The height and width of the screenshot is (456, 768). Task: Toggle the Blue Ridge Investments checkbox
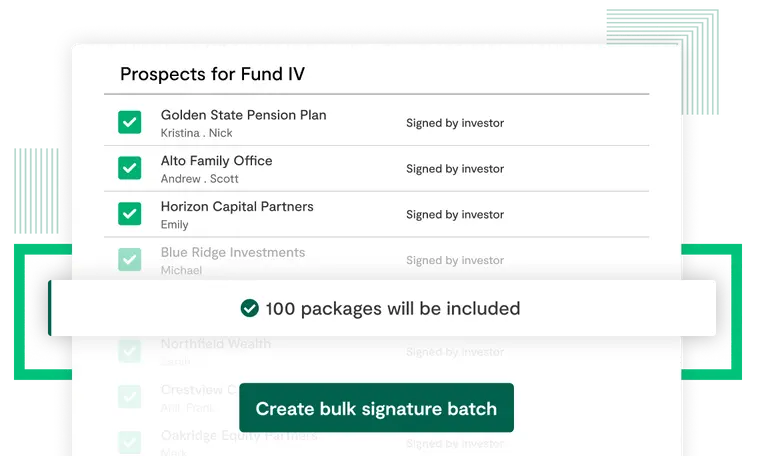(130, 260)
